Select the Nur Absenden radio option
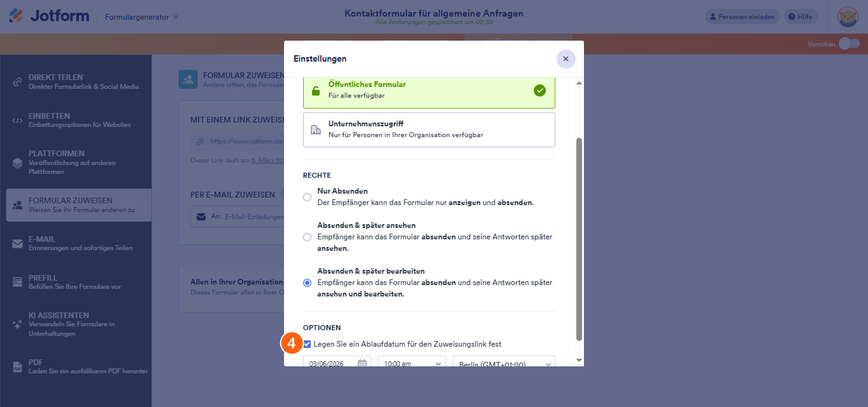This screenshot has width=868, height=407. (308, 197)
